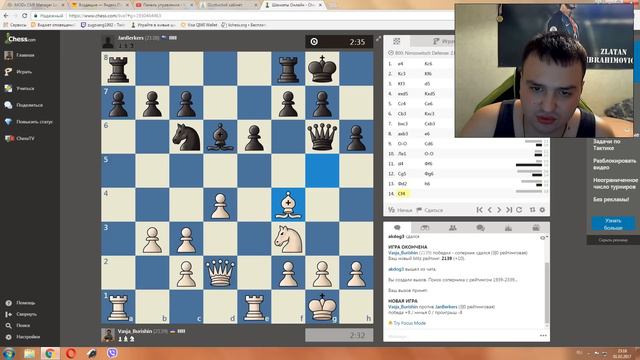
Task: Step back one move arrow
Action: (489, 210)
